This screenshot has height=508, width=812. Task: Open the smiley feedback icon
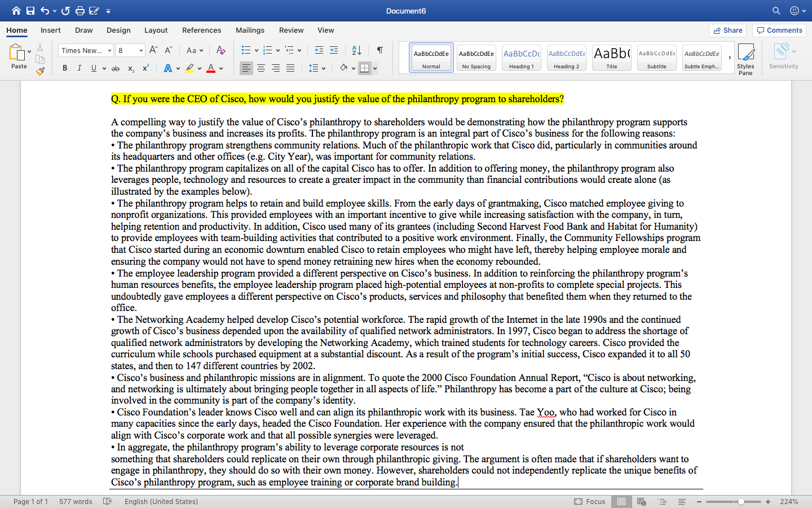tap(795, 11)
